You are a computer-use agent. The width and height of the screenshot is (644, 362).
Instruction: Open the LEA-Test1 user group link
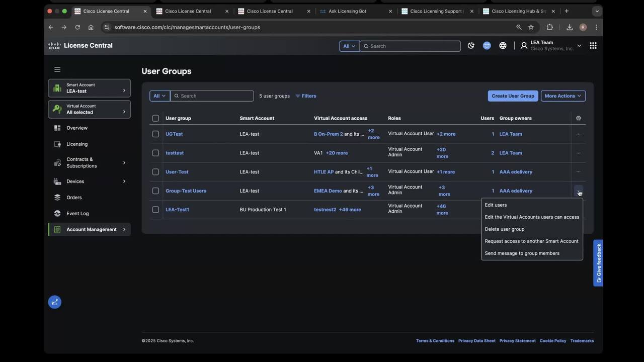pos(177,210)
